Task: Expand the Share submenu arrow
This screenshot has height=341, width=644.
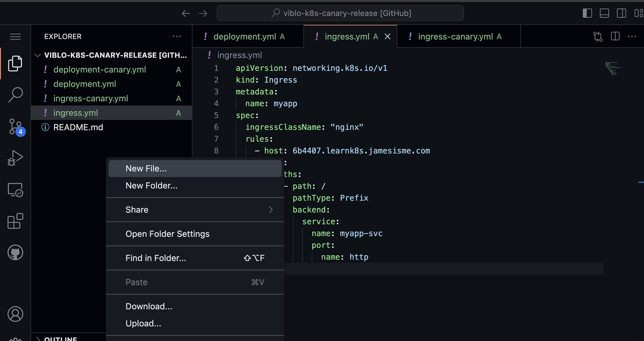Action: coord(271,210)
